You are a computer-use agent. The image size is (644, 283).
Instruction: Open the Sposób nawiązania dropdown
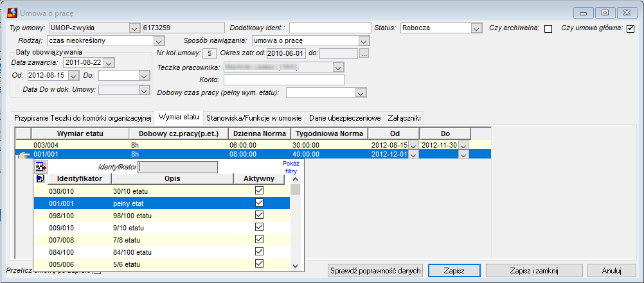click(363, 41)
